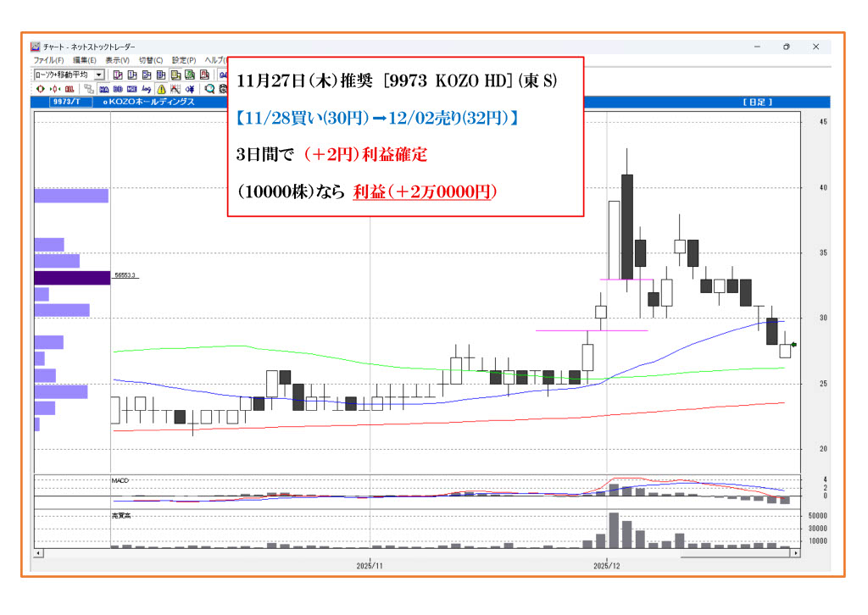Viewport: 868px width, 615px height.
Task: Toggle the BB Bollinger band indicator
Action: click(x=118, y=89)
